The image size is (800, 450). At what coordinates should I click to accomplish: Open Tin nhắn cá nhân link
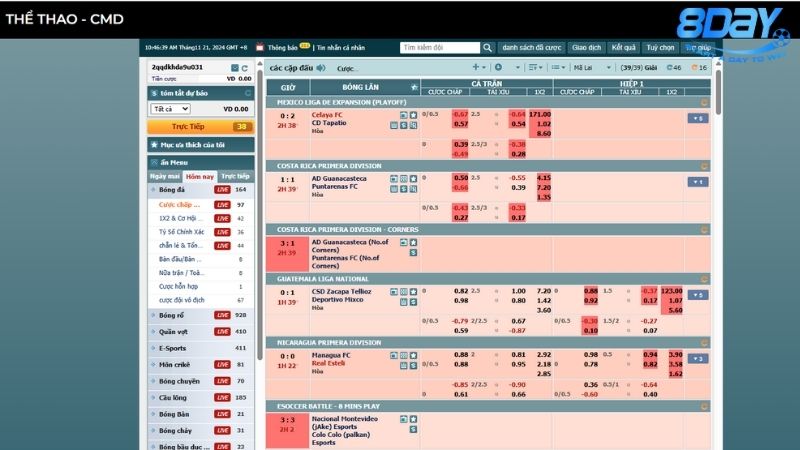[341, 47]
